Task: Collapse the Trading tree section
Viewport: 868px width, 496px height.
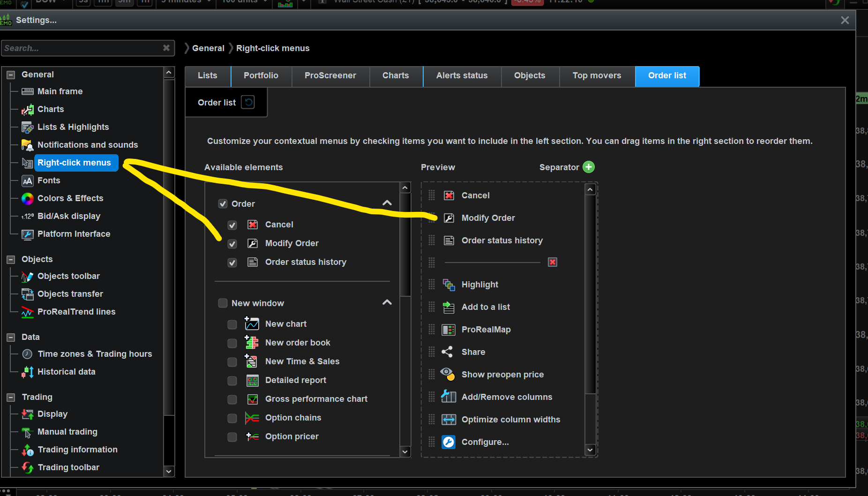Action: click(x=11, y=398)
